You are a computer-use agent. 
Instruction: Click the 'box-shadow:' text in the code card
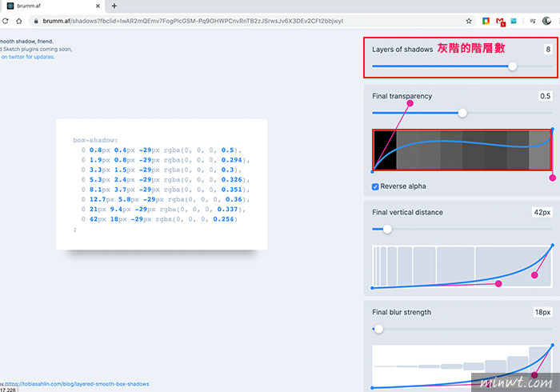(x=95, y=140)
